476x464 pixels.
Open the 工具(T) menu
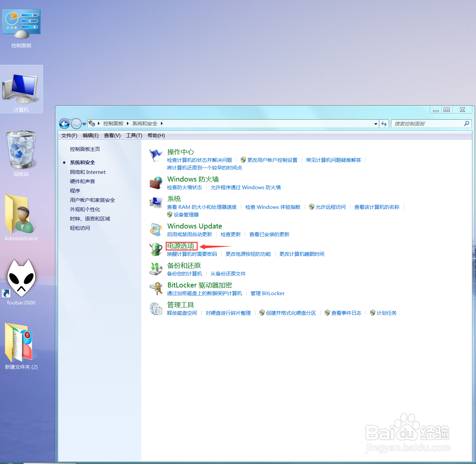[134, 136]
